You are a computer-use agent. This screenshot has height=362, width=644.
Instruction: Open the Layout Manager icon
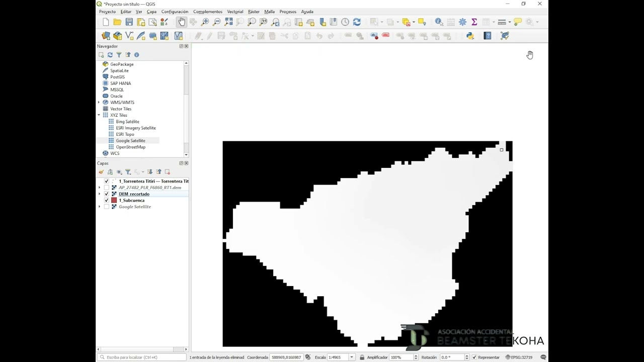click(152, 22)
